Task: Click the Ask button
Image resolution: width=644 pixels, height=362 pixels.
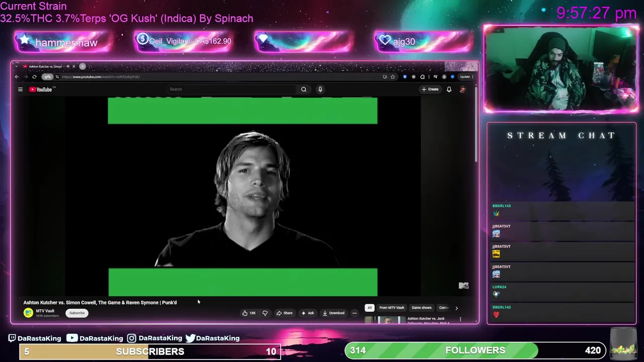Action: [x=307, y=313]
